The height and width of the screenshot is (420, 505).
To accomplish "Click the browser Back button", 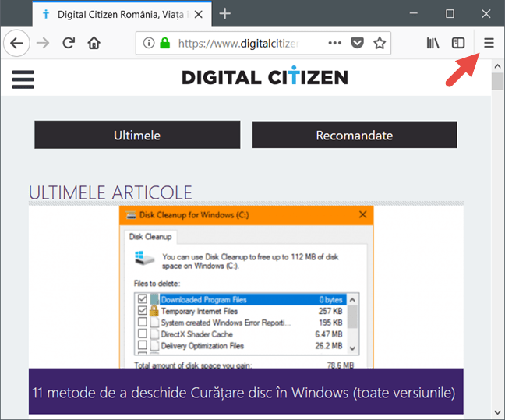I will click(17, 44).
